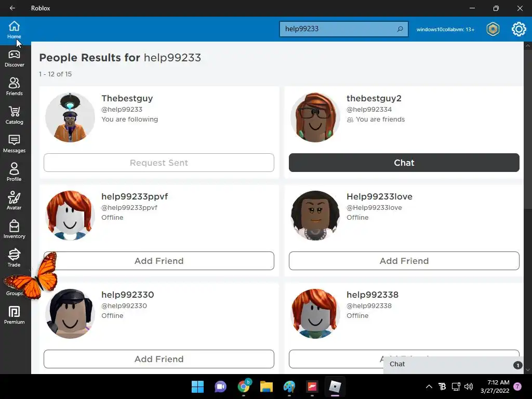Click the back arrow in title bar
Screen dimensions: 532x399
(12, 8)
